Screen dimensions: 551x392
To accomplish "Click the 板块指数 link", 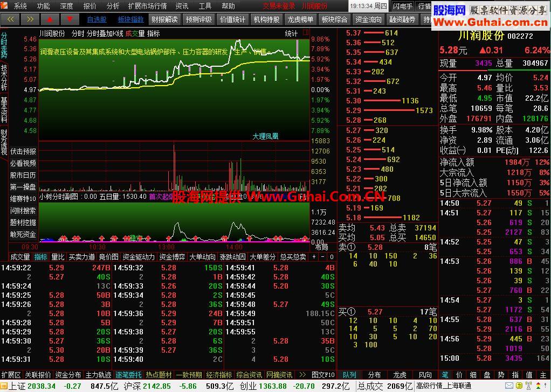I will coord(130,19).
